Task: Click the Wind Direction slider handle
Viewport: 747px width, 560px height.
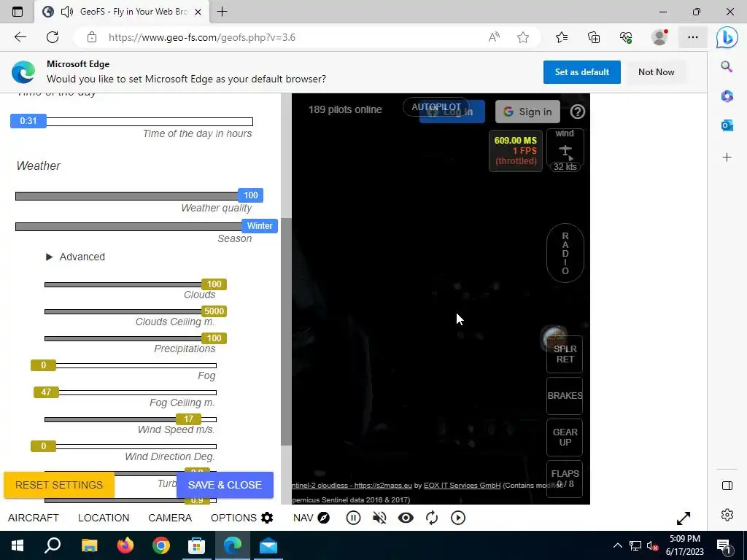Action: 43,446
